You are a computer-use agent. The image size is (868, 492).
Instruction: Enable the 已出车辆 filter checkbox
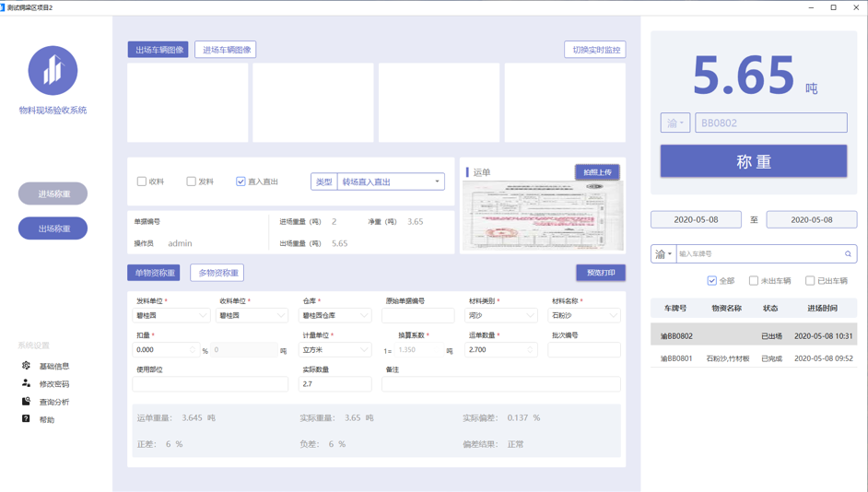pos(810,281)
